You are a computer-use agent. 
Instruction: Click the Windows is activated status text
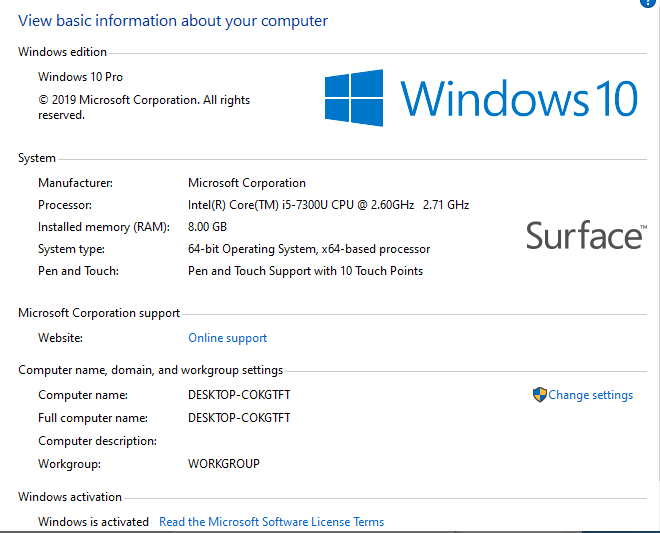pyautogui.click(x=93, y=522)
